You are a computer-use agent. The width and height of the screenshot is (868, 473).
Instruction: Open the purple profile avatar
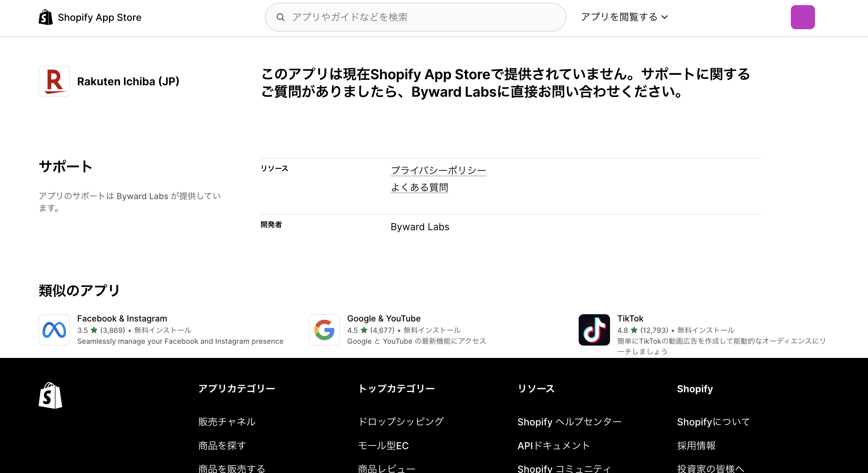click(x=803, y=17)
